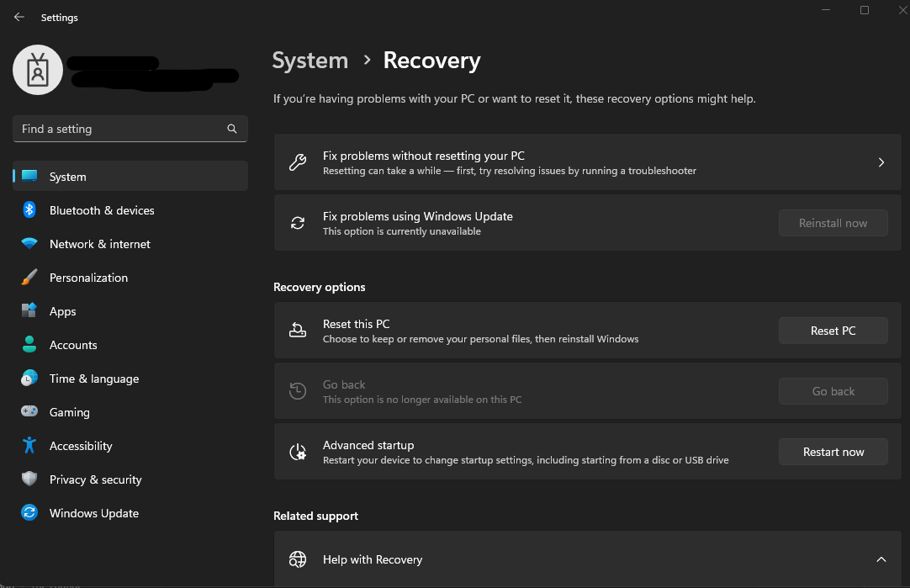Click the System monitor icon in sidebar
Screen dimensions: 910x588
click(x=29, y=177)
